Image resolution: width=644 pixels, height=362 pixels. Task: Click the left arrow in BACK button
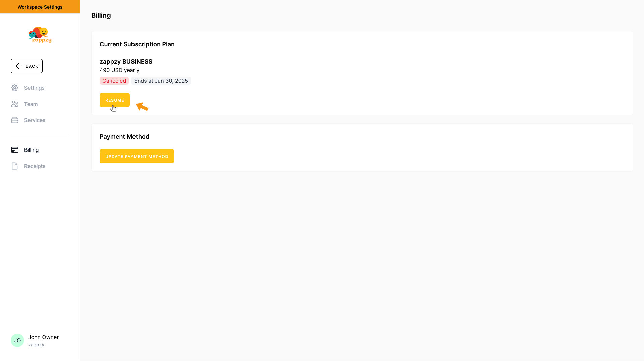pos(19,66)
